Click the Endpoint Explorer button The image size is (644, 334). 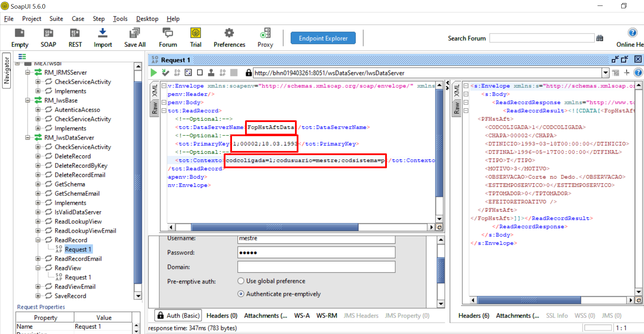[323, 38]
